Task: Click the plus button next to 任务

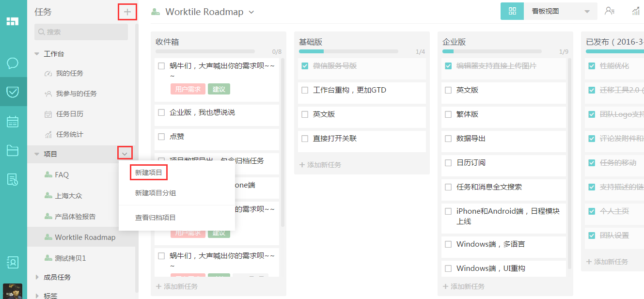Action: (x=127, y=11)
